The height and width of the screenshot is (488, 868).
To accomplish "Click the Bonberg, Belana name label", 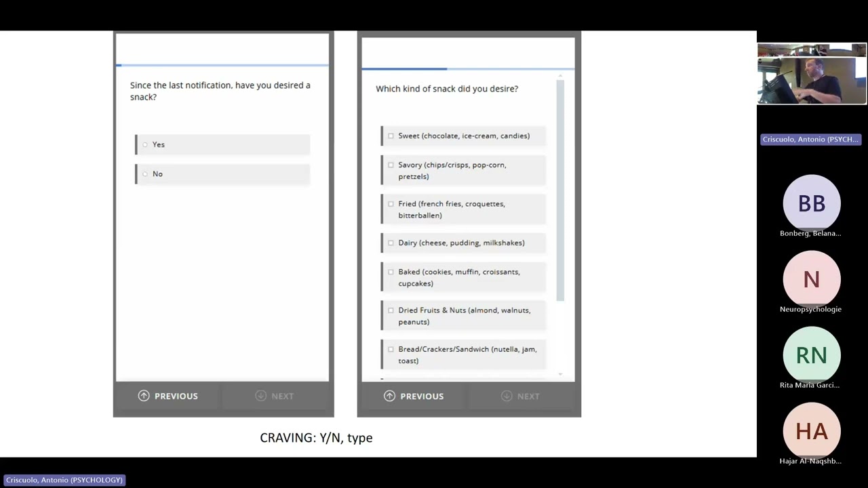I will (810, 233).
